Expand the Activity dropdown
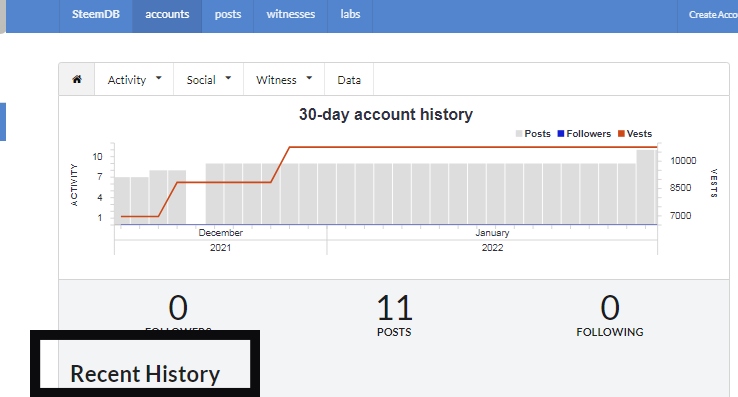Screen dimensions: 738x397 pos(134,80)
